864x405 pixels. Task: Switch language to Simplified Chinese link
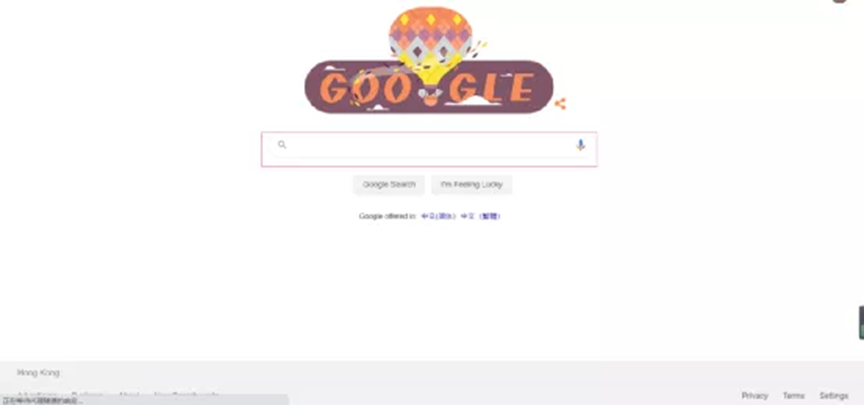tap(439, 216)
